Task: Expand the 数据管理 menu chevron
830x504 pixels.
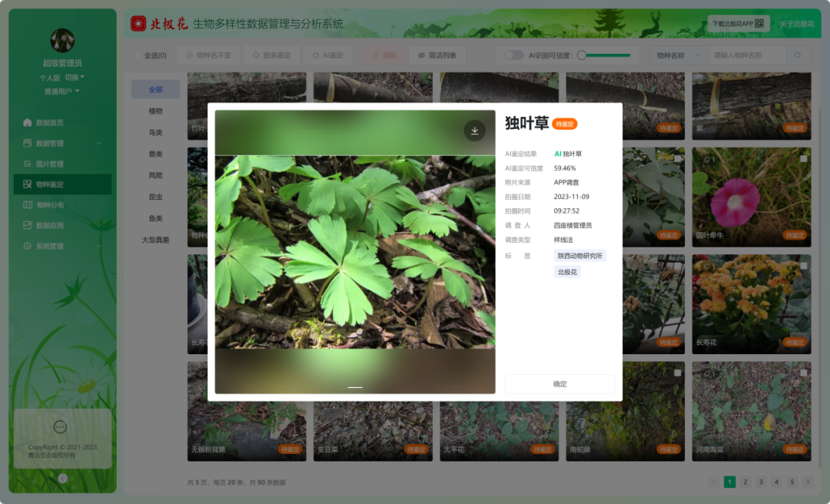Action: pos(98,143)
